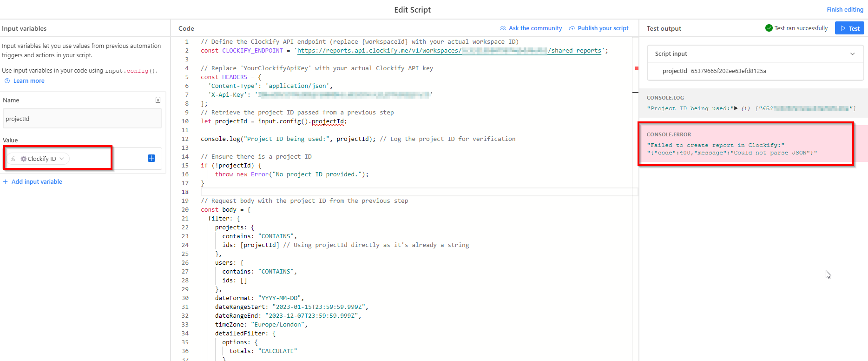Click 'if (!projectId) {' on line 15
The image size is (868, 361).
tap(231, 166)
